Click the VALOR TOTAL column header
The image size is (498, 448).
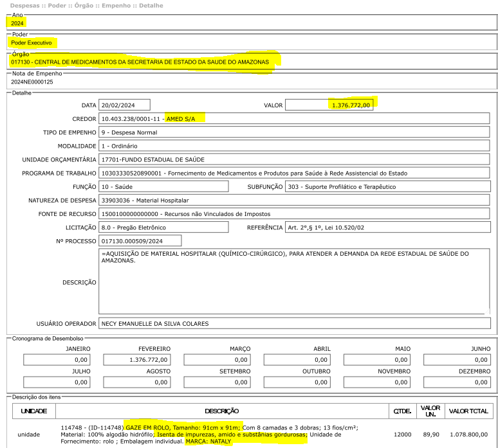click(468, 411)
